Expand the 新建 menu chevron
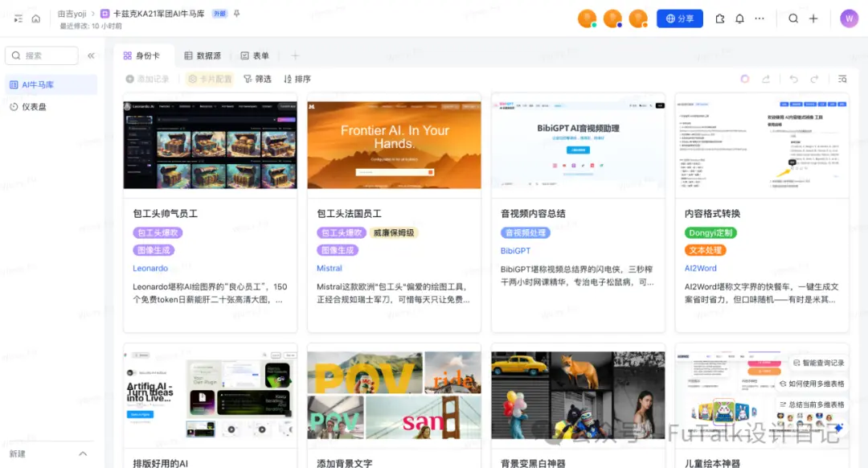868x468 pixels. (x=83, y=454)
